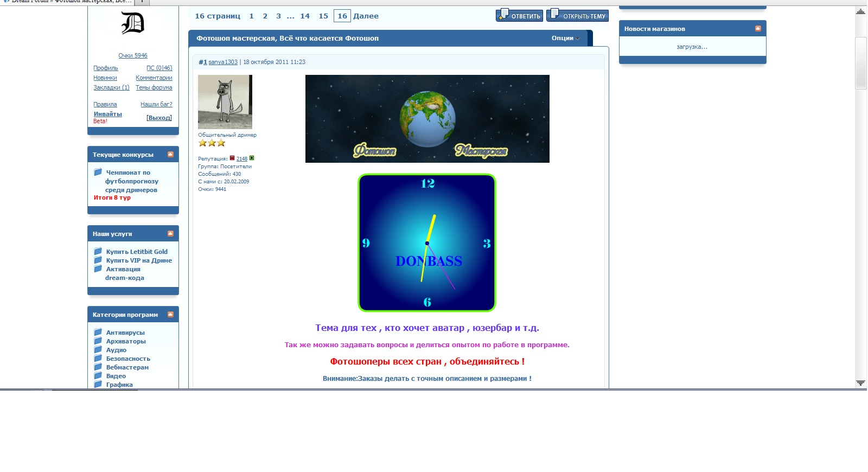
Task: Click the scrollbar down arrow
Action: (x=860, y=383)
